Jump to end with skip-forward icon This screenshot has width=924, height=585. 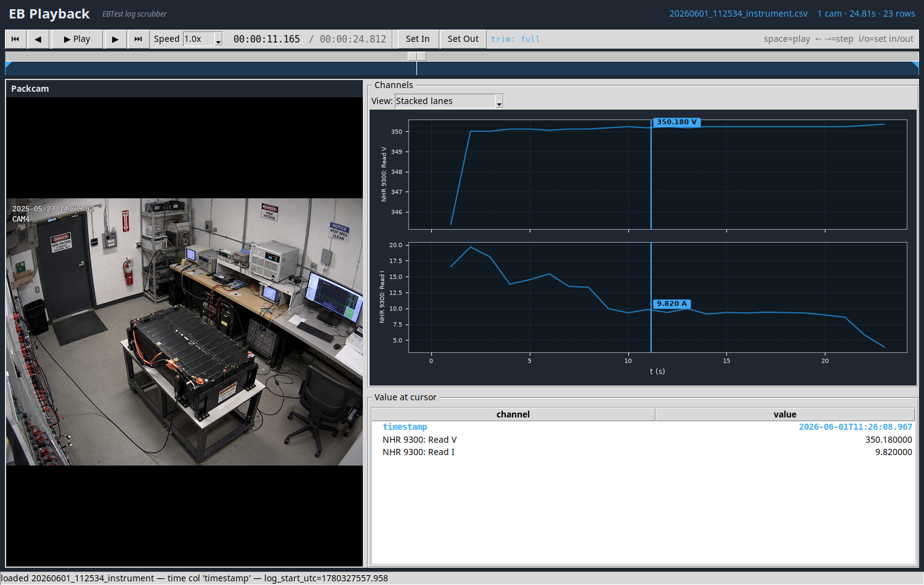138,39
